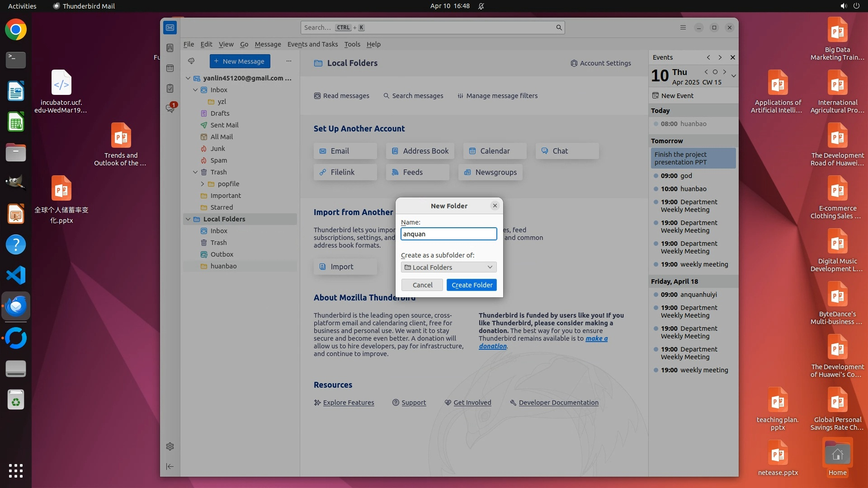This screenshot has height=488, width=868.
Task: Click the Create Folder button
Action: tap(472, 285)
